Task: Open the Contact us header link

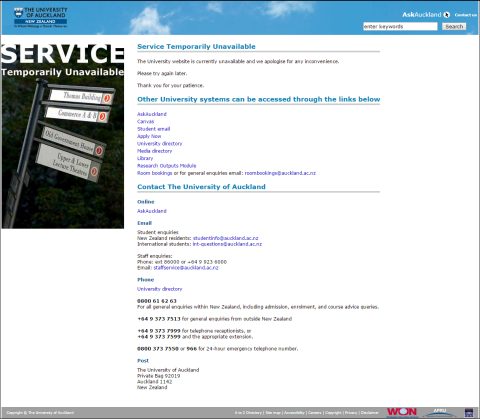Action: pos(465,15)
